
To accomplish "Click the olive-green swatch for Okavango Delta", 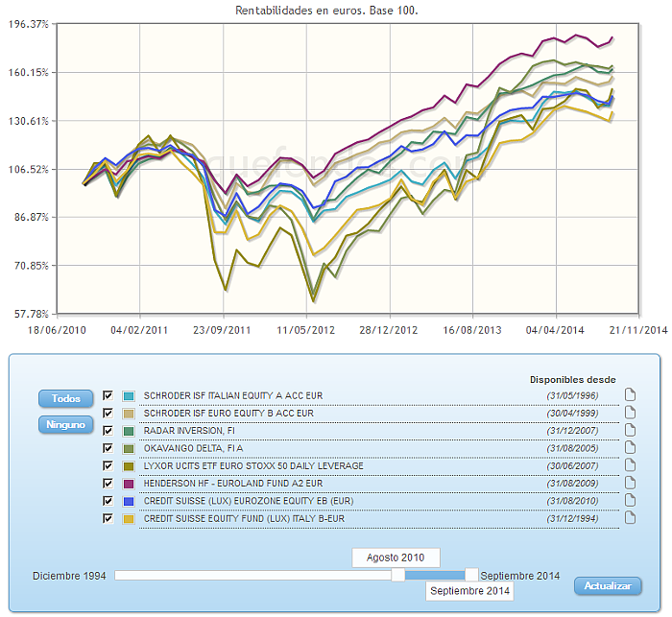I will [x=129, y=449].
